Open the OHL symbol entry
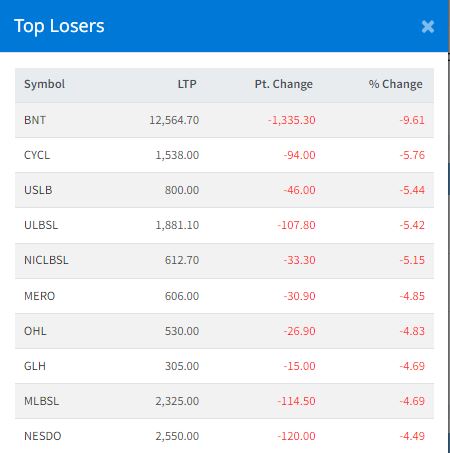The image size is (450, 453). tap(35, 331)
